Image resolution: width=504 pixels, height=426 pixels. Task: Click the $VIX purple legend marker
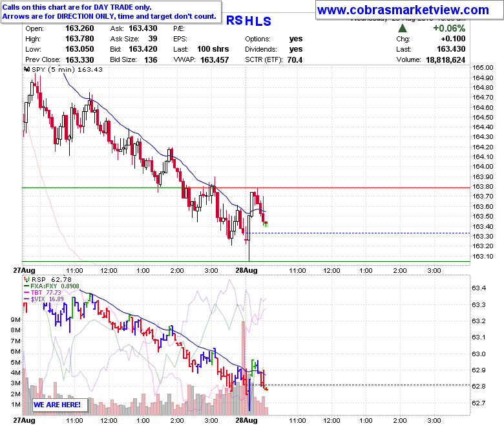(x=26, y=299)
